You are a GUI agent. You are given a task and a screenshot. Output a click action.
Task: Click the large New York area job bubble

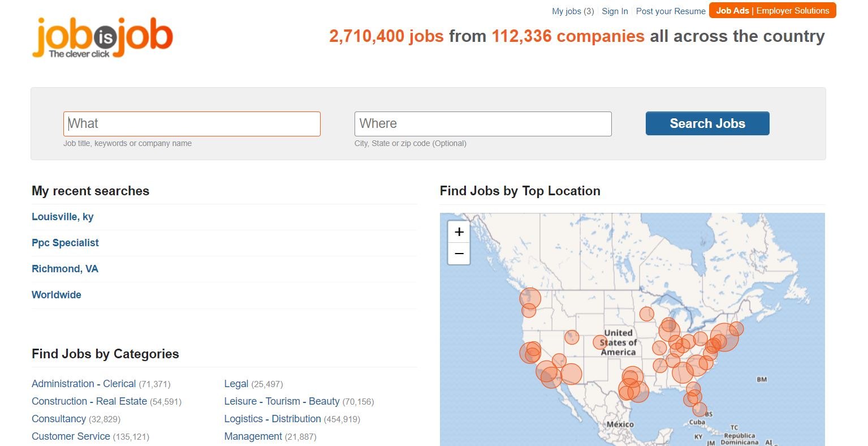[x=724, y=337]
